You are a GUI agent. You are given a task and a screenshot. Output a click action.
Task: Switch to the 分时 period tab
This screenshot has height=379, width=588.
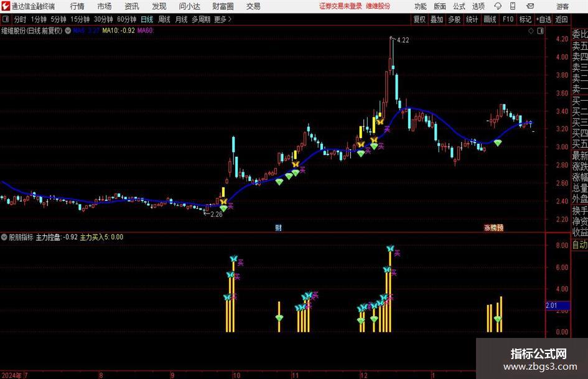[20, 19]
